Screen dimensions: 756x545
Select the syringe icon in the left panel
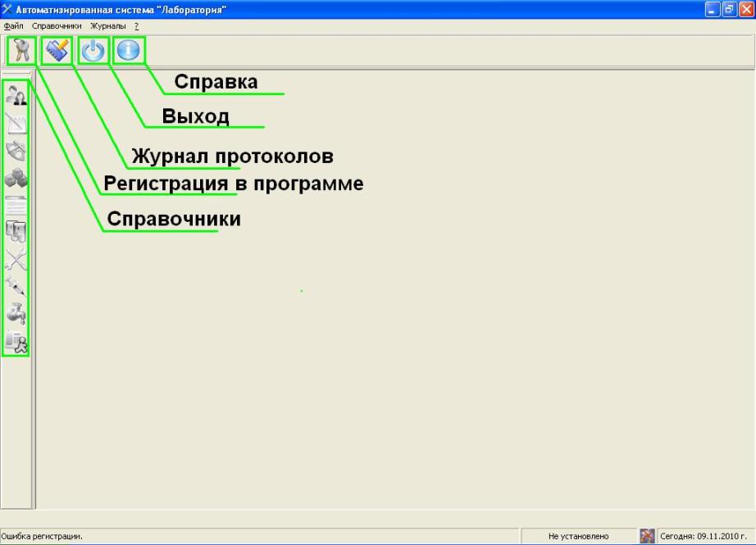coord(16,288)
